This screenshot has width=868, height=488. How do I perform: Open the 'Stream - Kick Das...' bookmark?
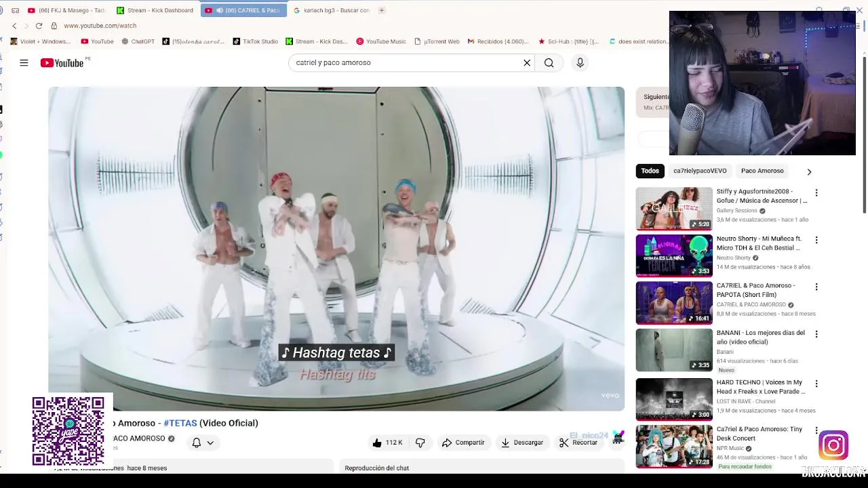(317, 41)
